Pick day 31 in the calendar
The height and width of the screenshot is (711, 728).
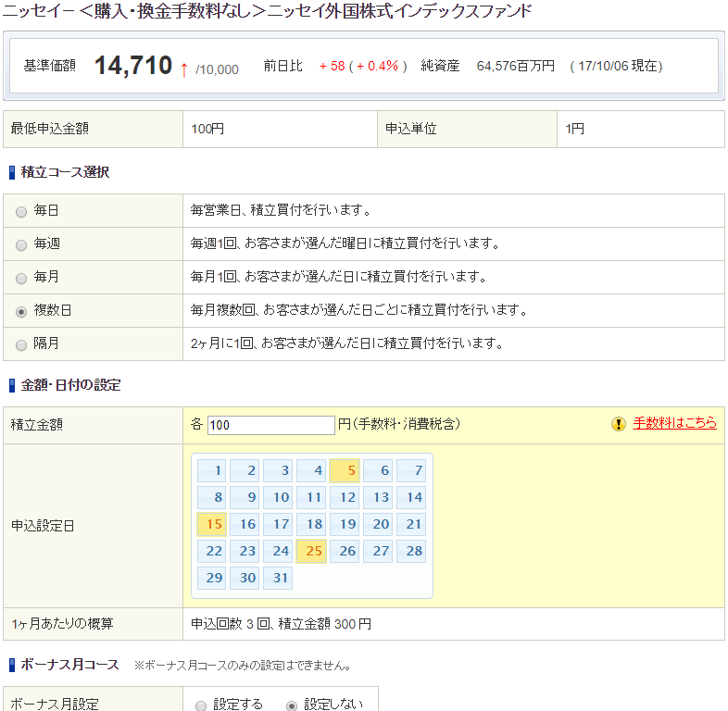point(278,579)
